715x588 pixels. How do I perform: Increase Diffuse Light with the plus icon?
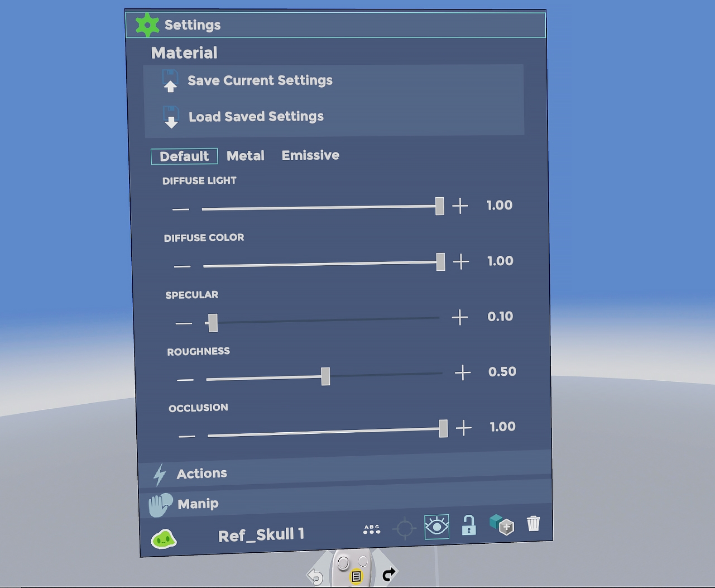(460, 206)
